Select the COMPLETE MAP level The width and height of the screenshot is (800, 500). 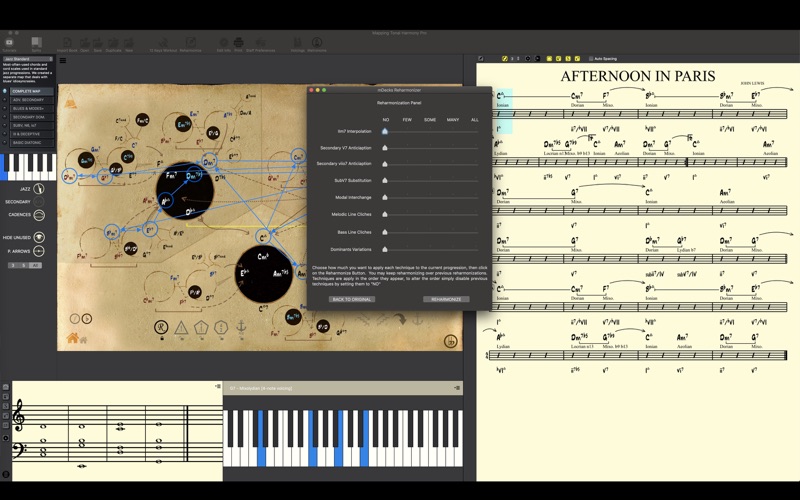[32, 91]
